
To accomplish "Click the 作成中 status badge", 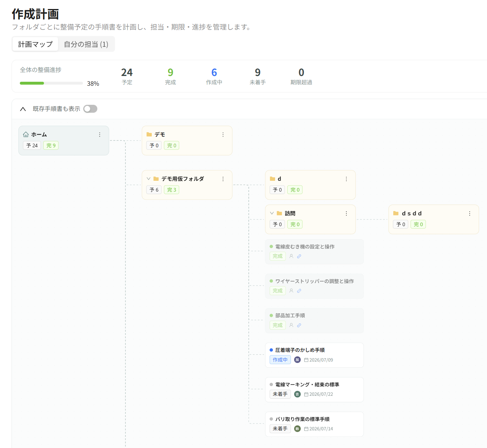I will point(280,360).
